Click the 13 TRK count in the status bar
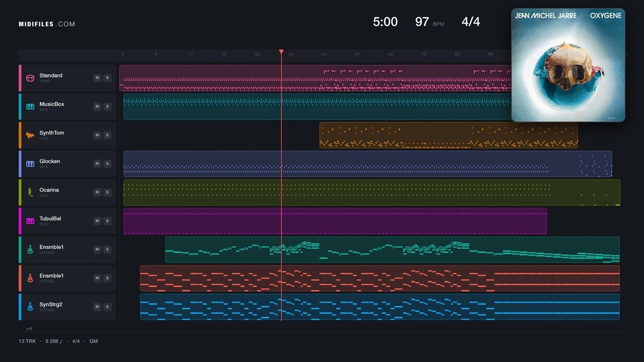 (x=27, y=341)
